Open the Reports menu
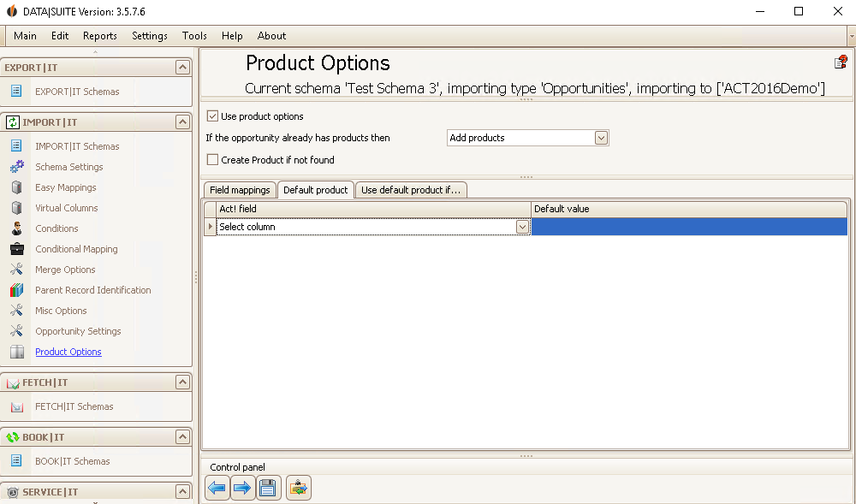The height and width of the screenshot is (504, 856). pyautogui.click(x=100, y=35)
